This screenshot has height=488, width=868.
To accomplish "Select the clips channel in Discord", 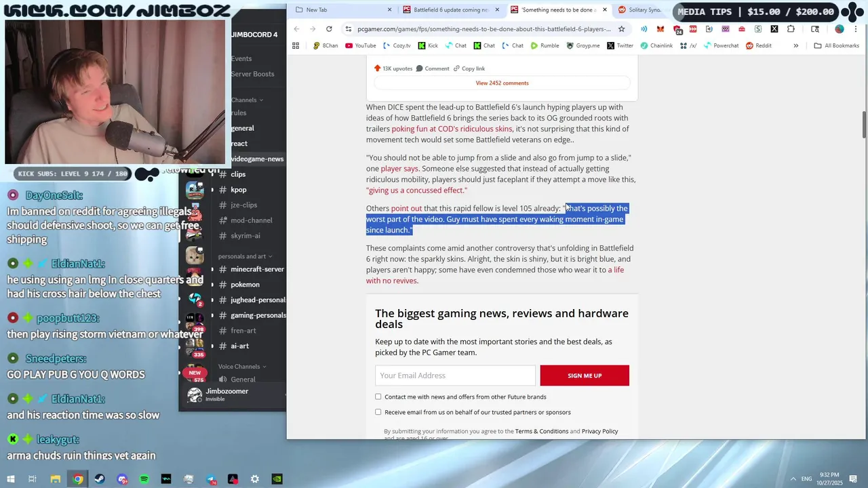I will pos(238,174).
